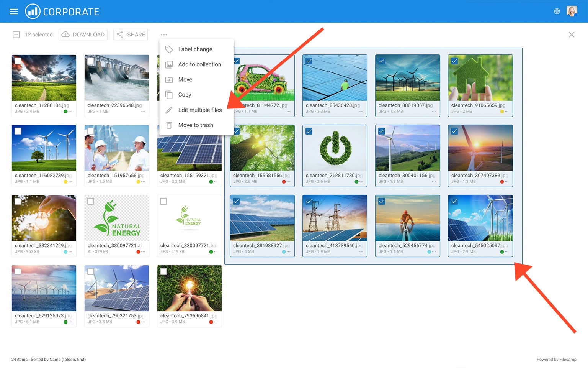The width and height of the screenshot is (588, 368).
Task: Open the hamburger navigation menu
Action: tap(14, 11)
